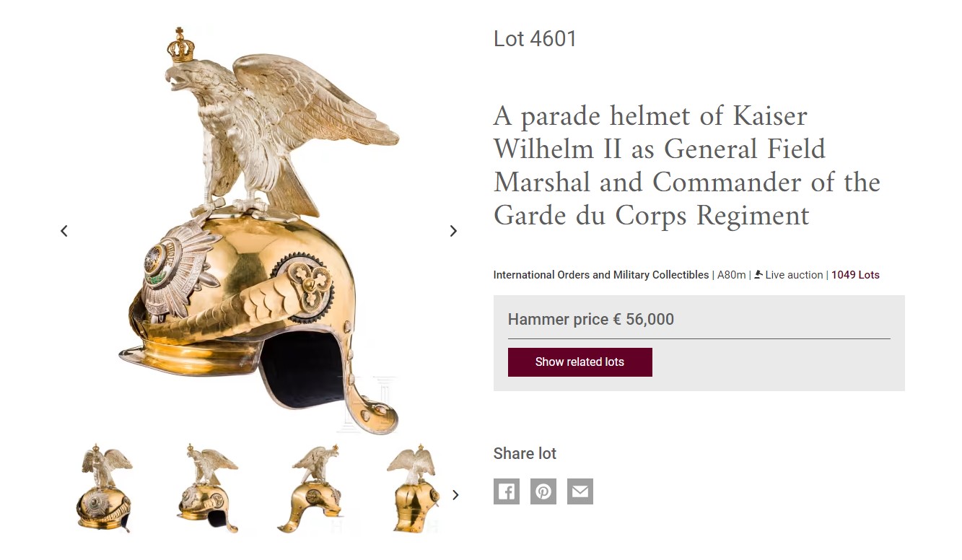Screen dimensions: 962x560
Task: Select the Lot 4601 label
Action: pyautogui.click(x=535, y=39)
